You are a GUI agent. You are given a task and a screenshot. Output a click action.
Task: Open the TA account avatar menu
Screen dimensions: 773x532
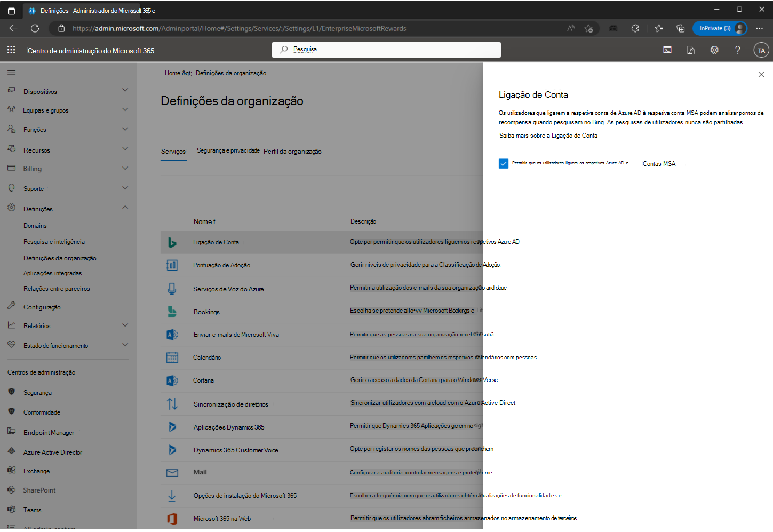tap(761, 50)
